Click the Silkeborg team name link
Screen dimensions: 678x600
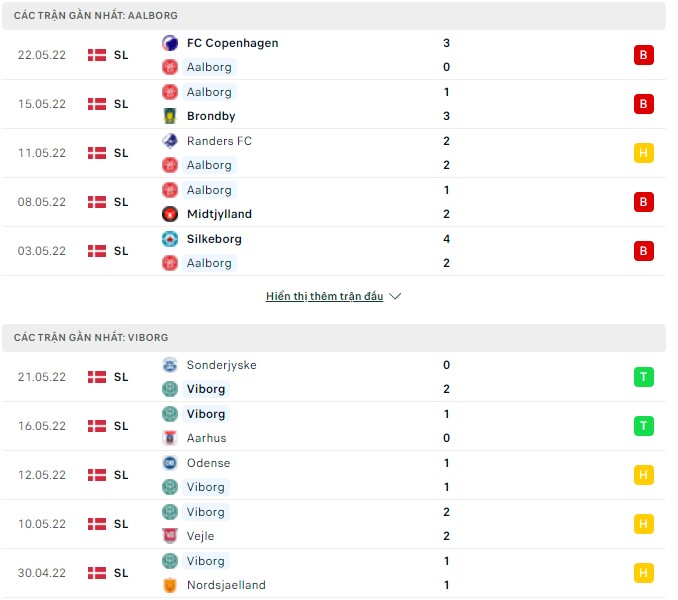214,239
